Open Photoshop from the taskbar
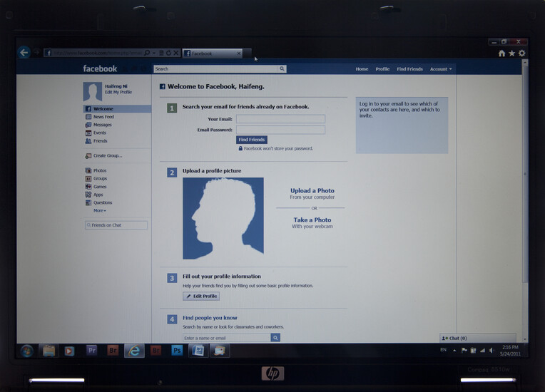 click(177, 351)
